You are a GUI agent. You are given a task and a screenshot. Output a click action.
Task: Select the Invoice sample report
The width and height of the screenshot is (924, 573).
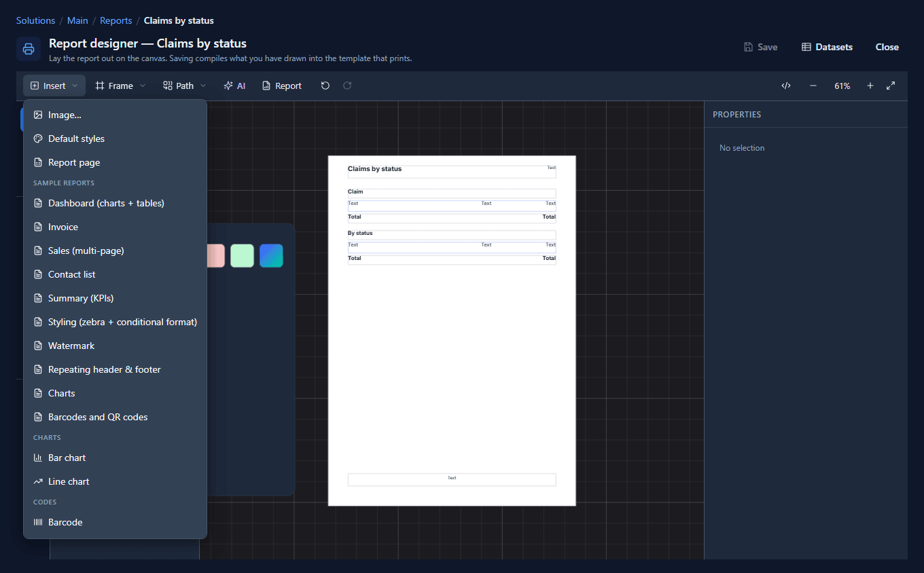pyautogui.click(x=115, y=227)
